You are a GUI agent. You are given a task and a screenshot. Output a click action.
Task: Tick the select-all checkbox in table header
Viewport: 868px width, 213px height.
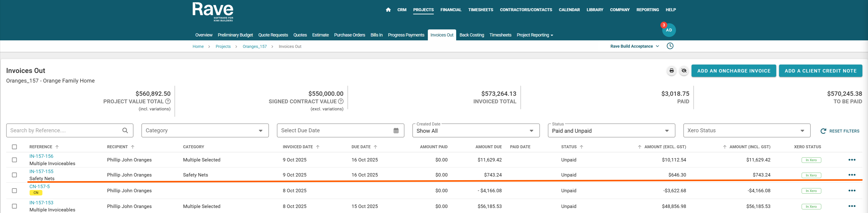click(14, 147)
